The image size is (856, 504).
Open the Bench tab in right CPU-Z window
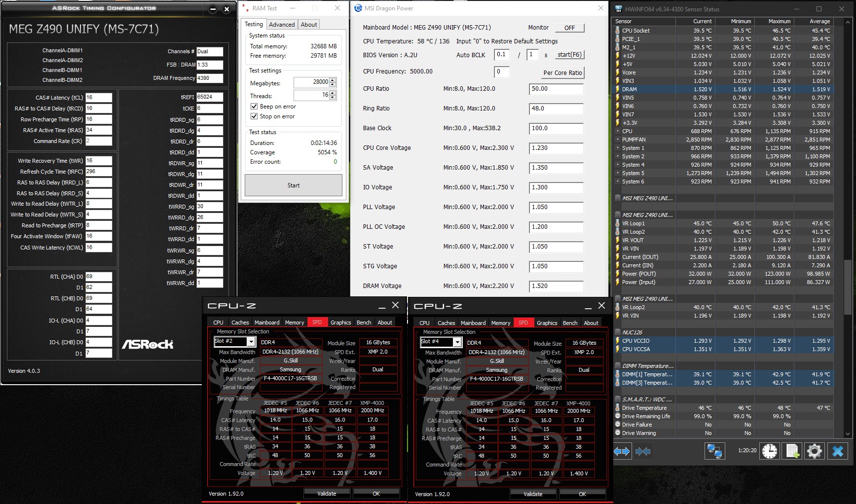point(570,323)
